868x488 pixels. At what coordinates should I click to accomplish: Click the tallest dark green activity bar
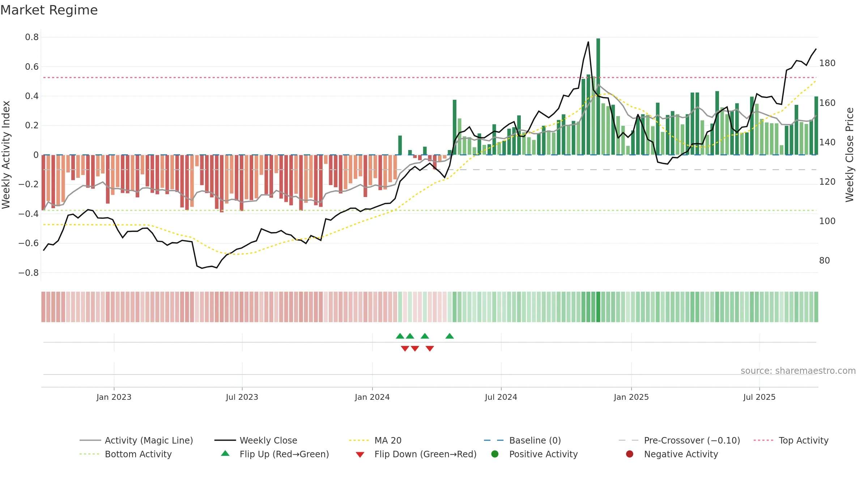(x=598, y=97)
